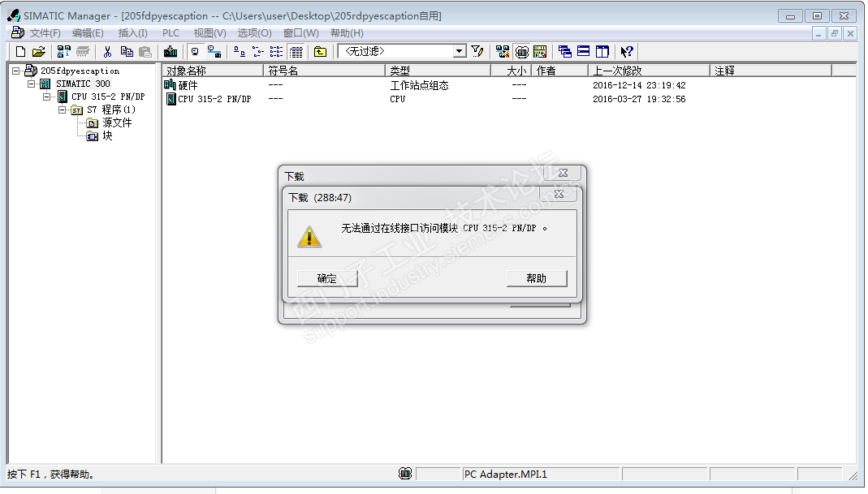Collapse the CPU 315-2 PN/DP tree node
The width and height of the screenshot is (868, 494).
(47, 97)
